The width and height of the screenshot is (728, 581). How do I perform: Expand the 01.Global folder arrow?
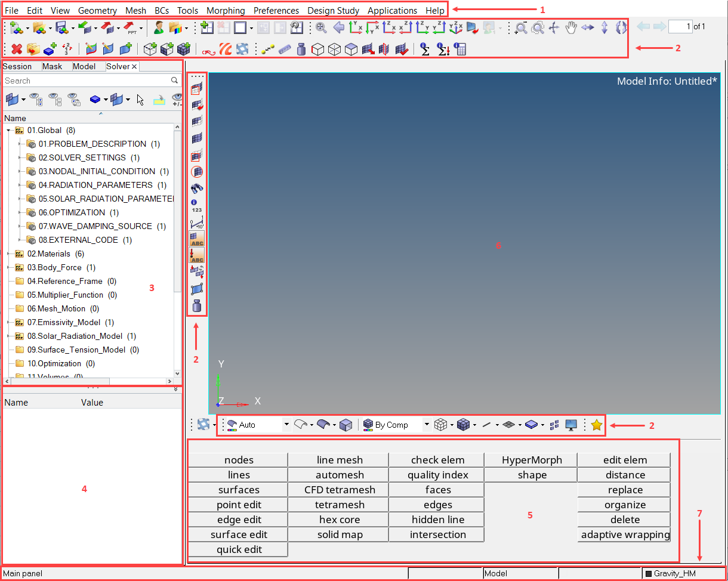(x=9, y=130)
